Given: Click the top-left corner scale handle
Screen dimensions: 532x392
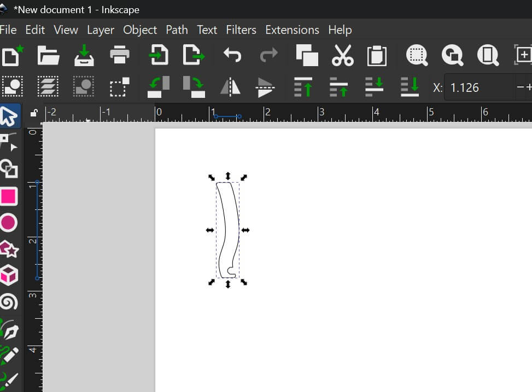Looking at the screenshot, I should pyautogui.click(x=212, y=177).
